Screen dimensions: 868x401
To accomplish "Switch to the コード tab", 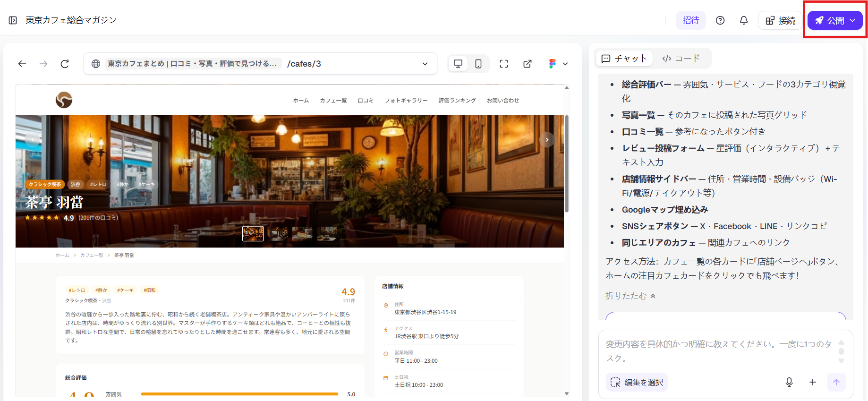I will coord(681,59).
